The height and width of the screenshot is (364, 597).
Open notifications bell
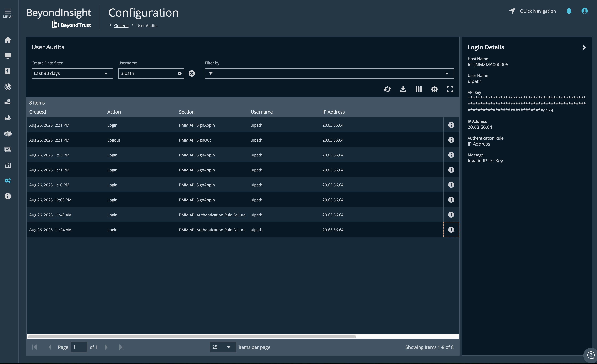pos(569,11)
